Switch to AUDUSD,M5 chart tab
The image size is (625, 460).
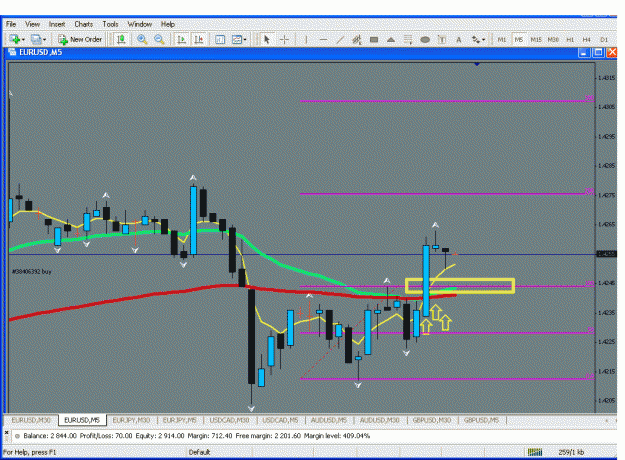click(329, 420)
